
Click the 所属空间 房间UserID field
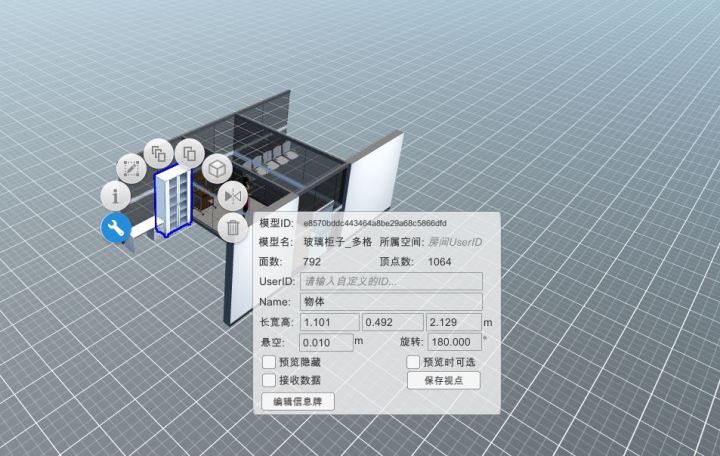tap(455, 242)
